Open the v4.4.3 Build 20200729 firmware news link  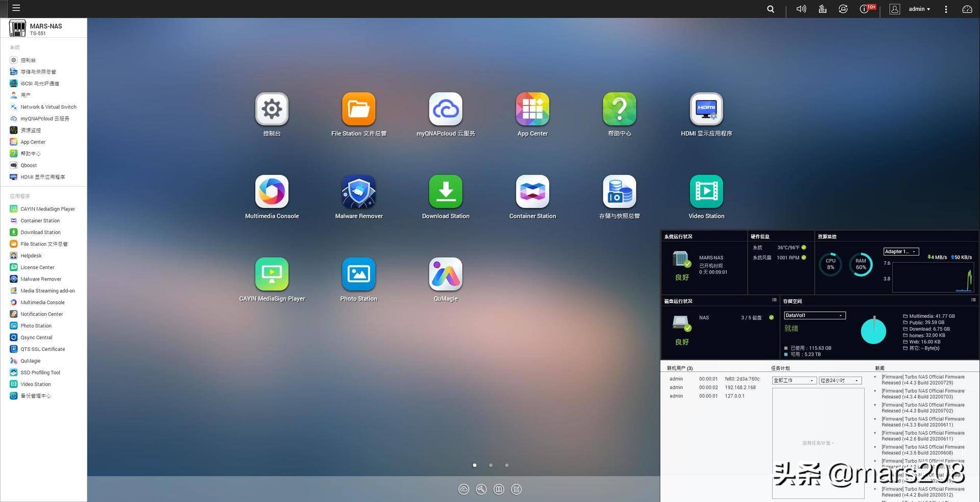[922, 380]
